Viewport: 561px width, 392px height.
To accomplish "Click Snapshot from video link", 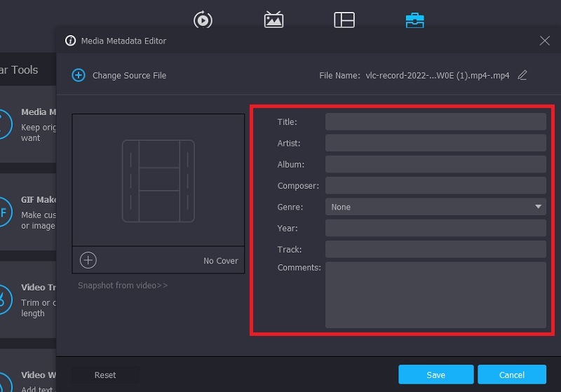I will point(123,285).
